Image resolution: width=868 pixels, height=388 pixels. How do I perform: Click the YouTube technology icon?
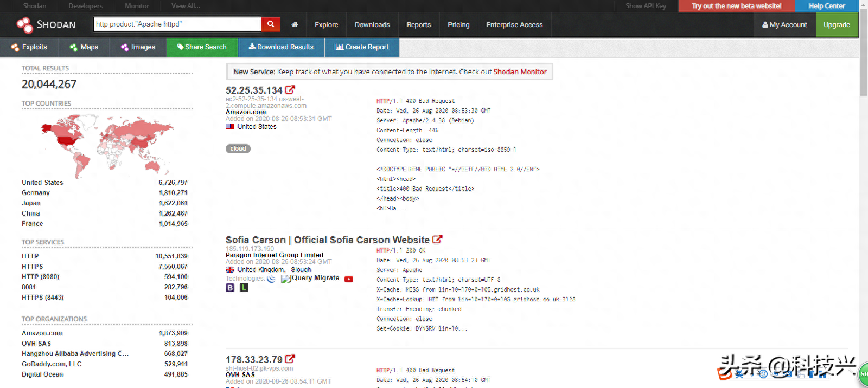pyautogui.click(x=349, y=279)
